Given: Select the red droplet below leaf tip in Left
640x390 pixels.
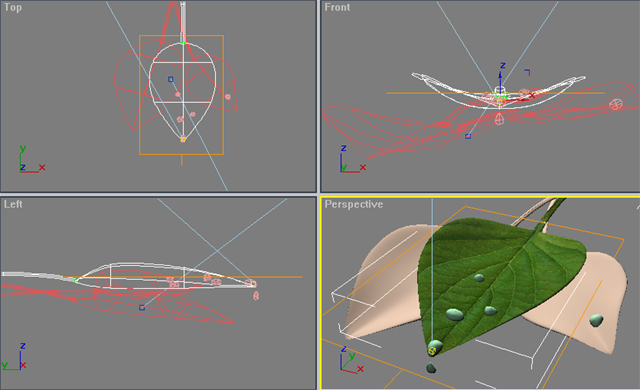Looking at the screenshot, I should (x=256, y=295).
